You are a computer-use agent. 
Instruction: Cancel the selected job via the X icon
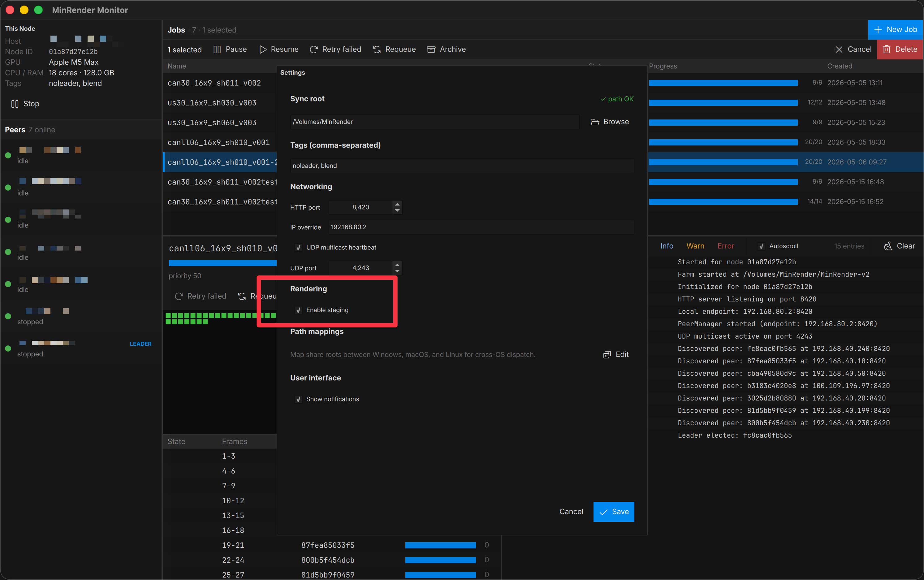(x=839, y=50)
